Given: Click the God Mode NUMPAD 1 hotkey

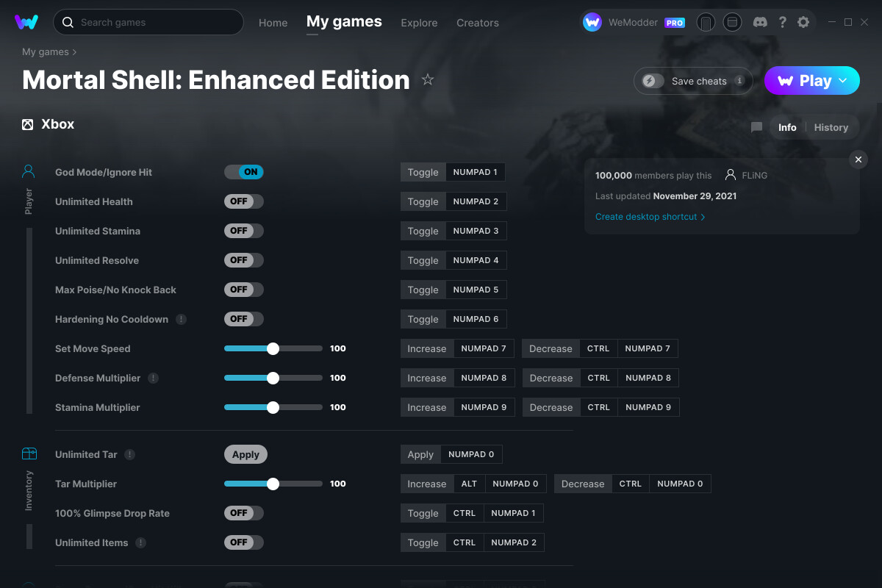Looking at the screenshot, I should pyautogui.click(x=475, y=172).
